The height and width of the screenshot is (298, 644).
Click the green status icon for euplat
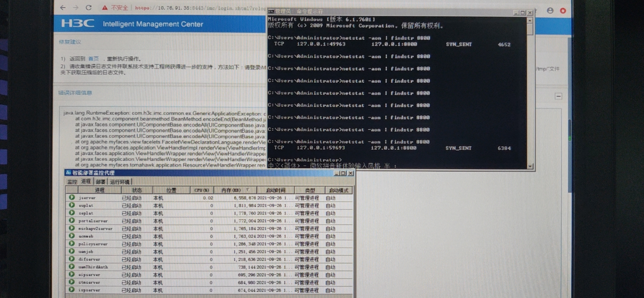[72, 205]
